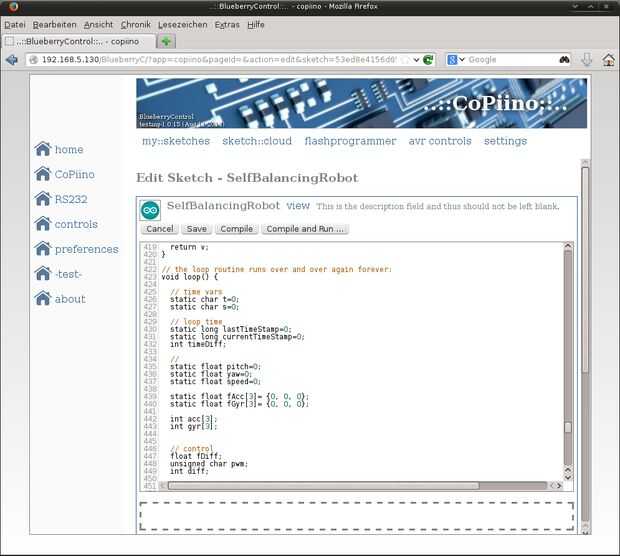Open the CoPiino settings link
Viewport: 620px width, 556px height.
coord(505,141)
